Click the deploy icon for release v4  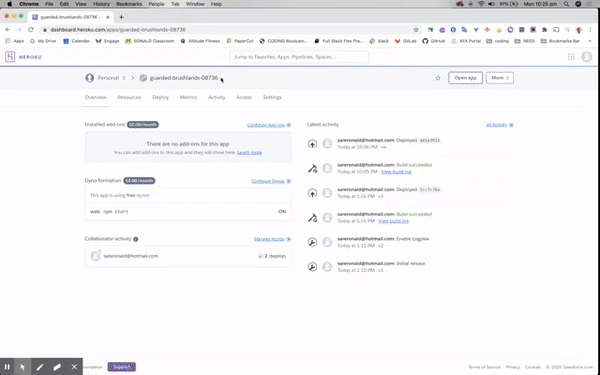pyautogui.click(x=312, y=144)
